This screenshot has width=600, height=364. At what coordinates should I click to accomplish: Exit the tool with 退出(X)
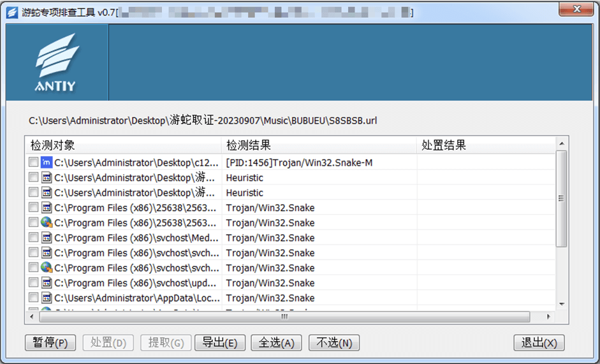pyautogui.click(x=539, y=342)
